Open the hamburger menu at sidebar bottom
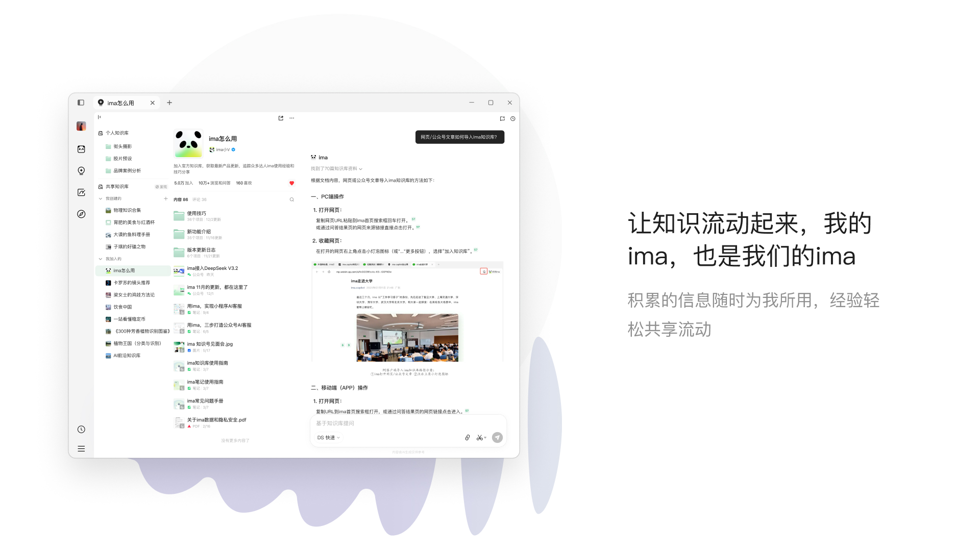 click(x=81, y=449)
